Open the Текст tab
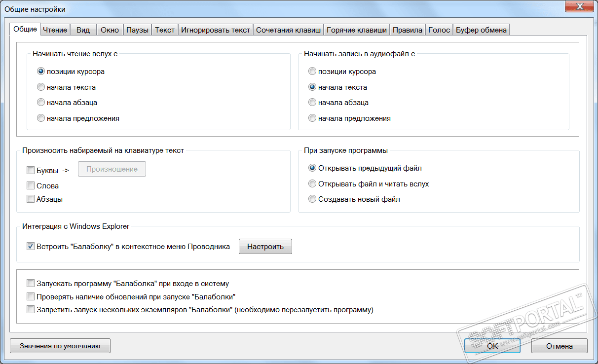 click(x=165, y=30)
